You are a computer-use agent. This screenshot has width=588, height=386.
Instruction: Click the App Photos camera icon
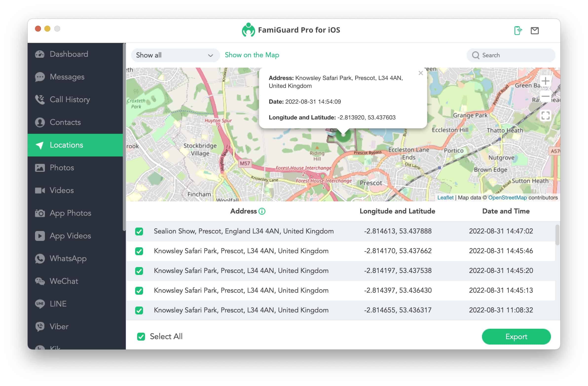40,213
